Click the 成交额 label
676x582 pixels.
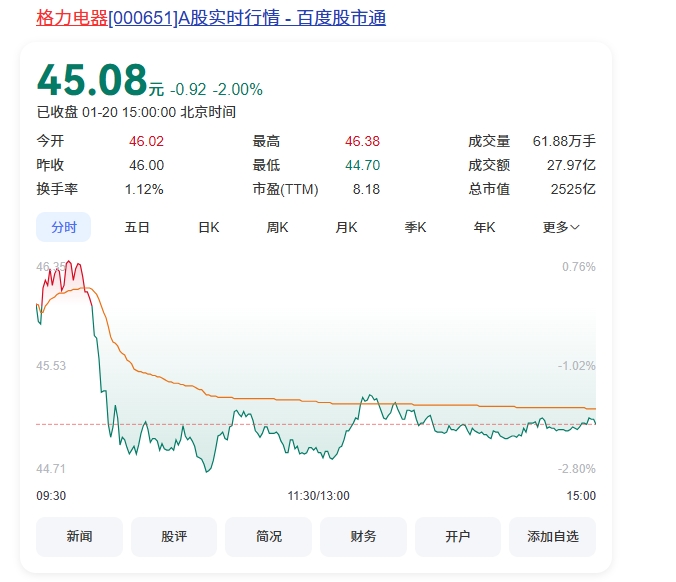point(489,165)
